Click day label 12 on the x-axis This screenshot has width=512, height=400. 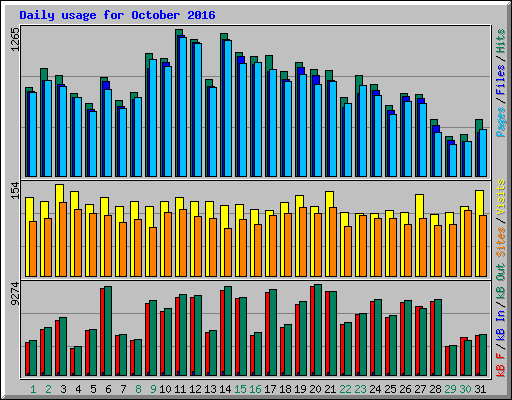click(195, 389)
